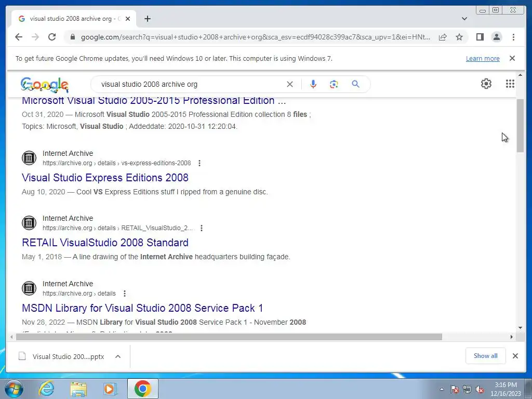Open the clock showing 3:16 PM
This screenshot has width=532, height=399.
tap(506, 389)
